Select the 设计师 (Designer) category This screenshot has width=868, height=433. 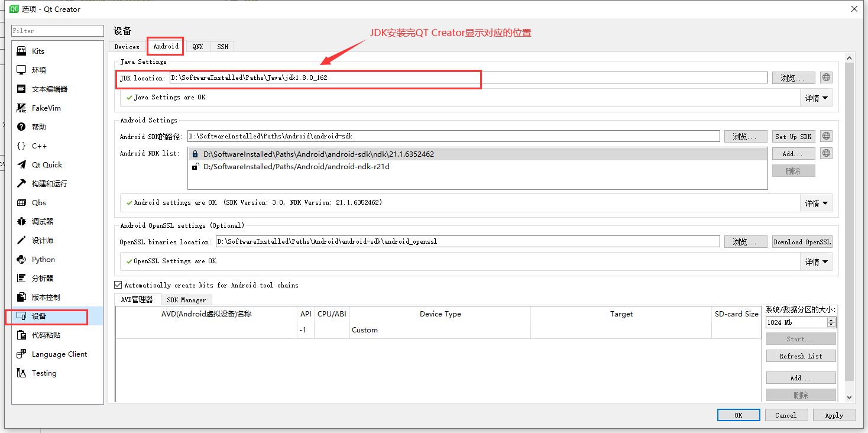40,240
